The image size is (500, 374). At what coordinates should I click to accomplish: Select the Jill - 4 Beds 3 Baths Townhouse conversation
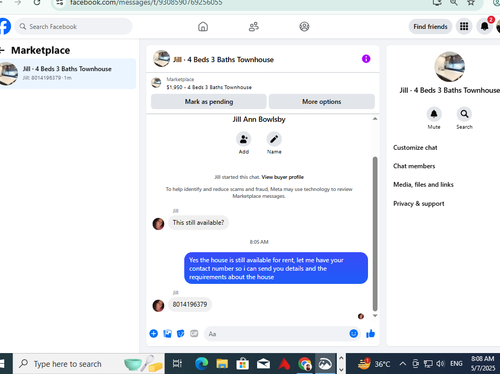pyautogui.click(x=67, y=74)
